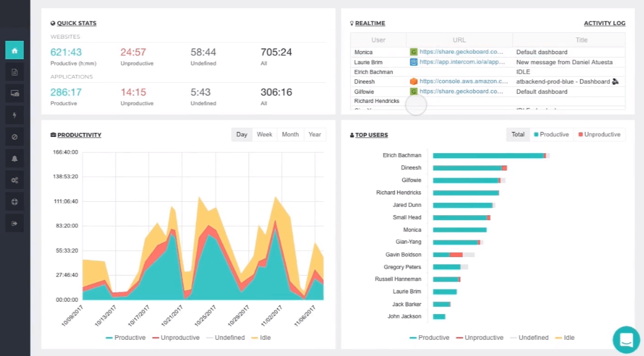Switch productivity chart to Week
This screenshot has height=356, width=644.
click(x=264, y=135)
